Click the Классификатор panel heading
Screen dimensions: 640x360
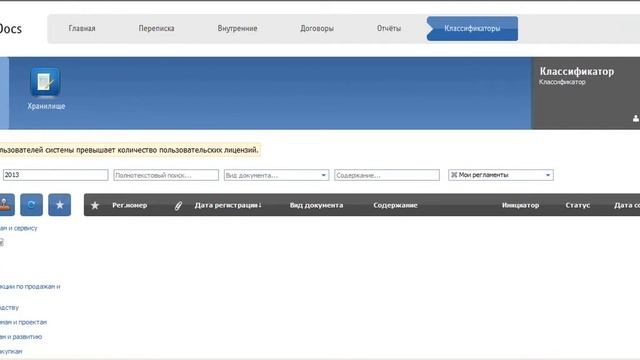coord(577,71)
